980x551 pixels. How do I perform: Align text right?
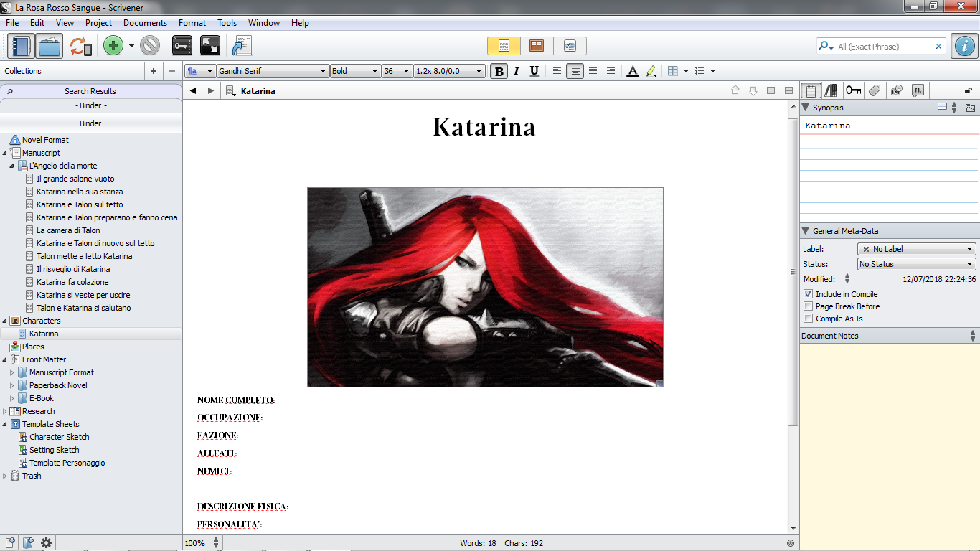click(x=611, y=71)
